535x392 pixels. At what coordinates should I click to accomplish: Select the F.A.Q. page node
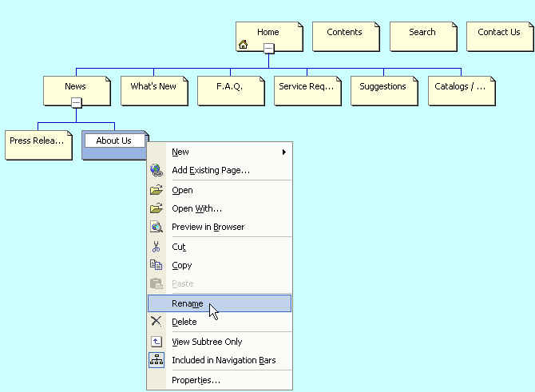point(230,90)
